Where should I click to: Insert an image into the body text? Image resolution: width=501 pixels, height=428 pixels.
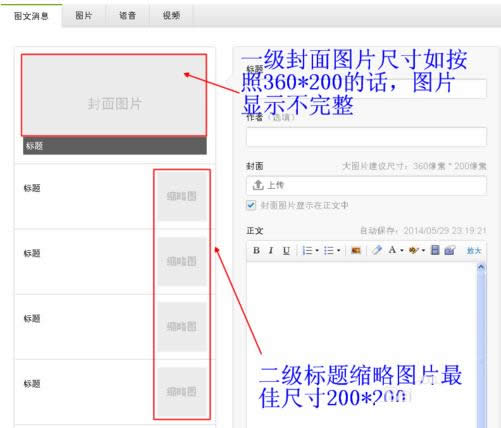[356, 250]
